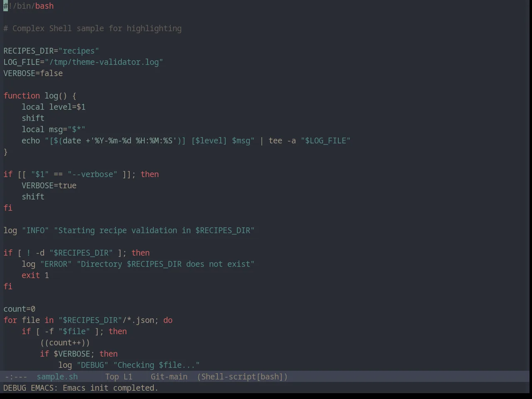Click the '/*.json' glob in the for loop

pyautogui.click(x=138, y=320)
